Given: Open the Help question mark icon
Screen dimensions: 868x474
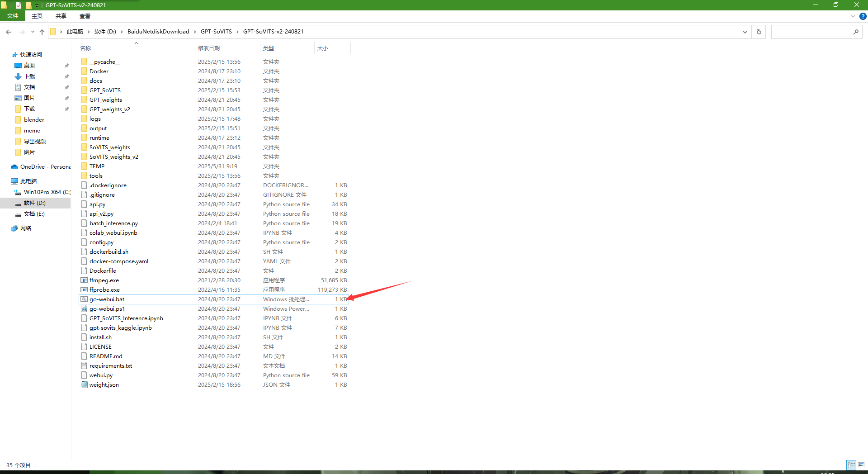Looking at the screenshot, I should coord(863,16).
